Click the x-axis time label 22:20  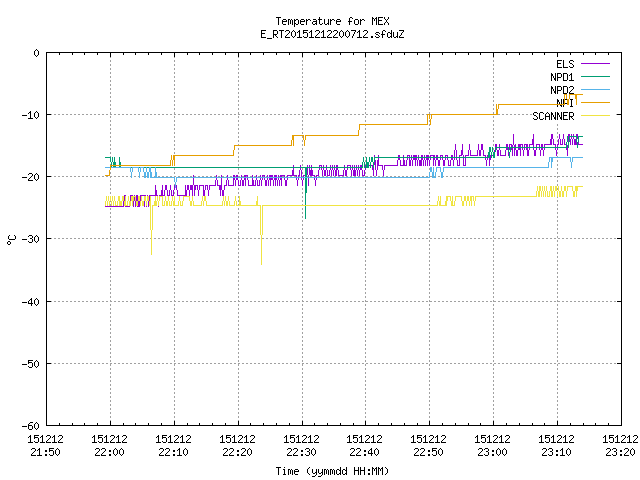(237, 452)
